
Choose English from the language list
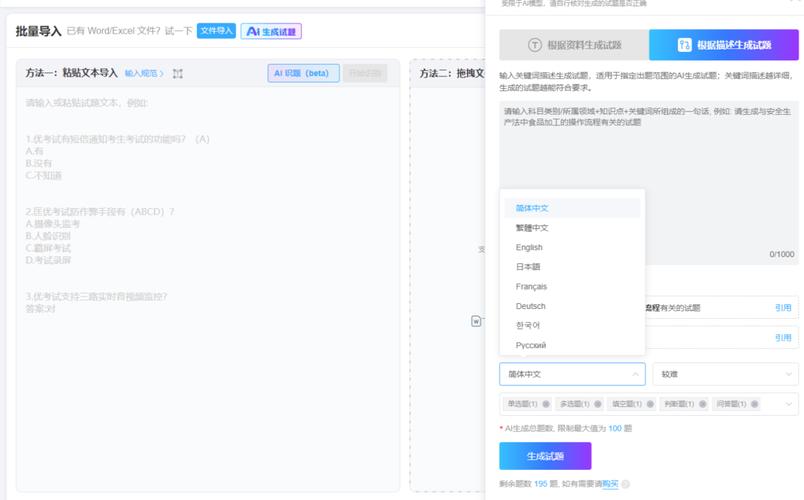(x=572, y=247)
